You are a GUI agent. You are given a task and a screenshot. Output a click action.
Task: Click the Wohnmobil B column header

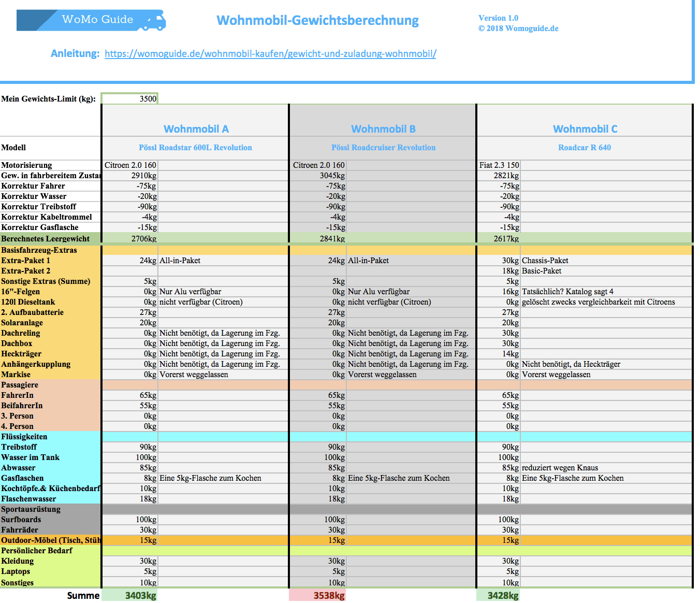click(383, 129)
